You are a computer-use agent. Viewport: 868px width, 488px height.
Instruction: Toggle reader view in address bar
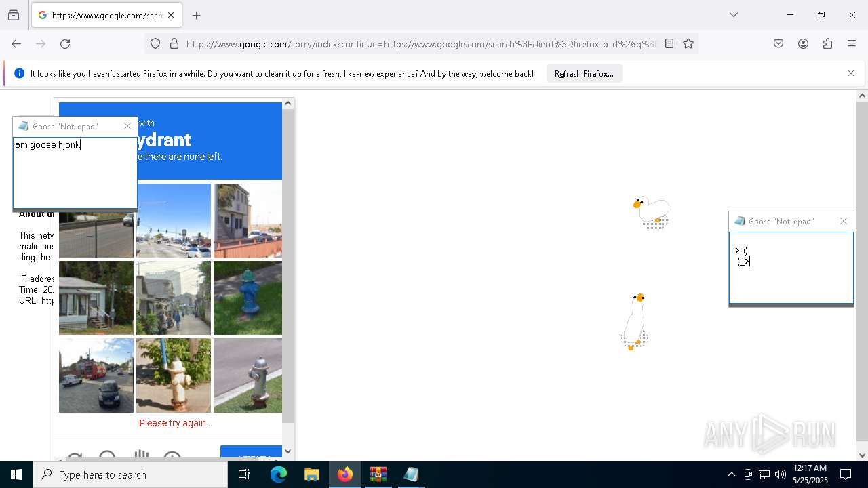(x=669, y=43)
